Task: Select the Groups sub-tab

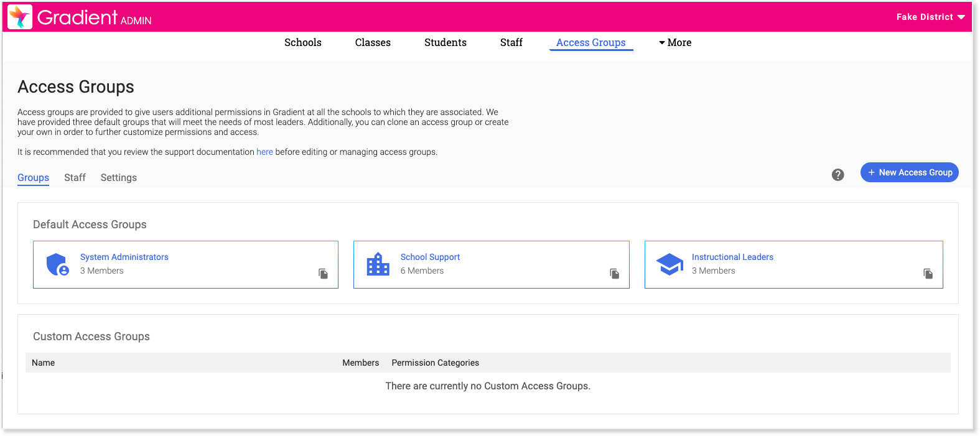Action: (x=33, y=177)
